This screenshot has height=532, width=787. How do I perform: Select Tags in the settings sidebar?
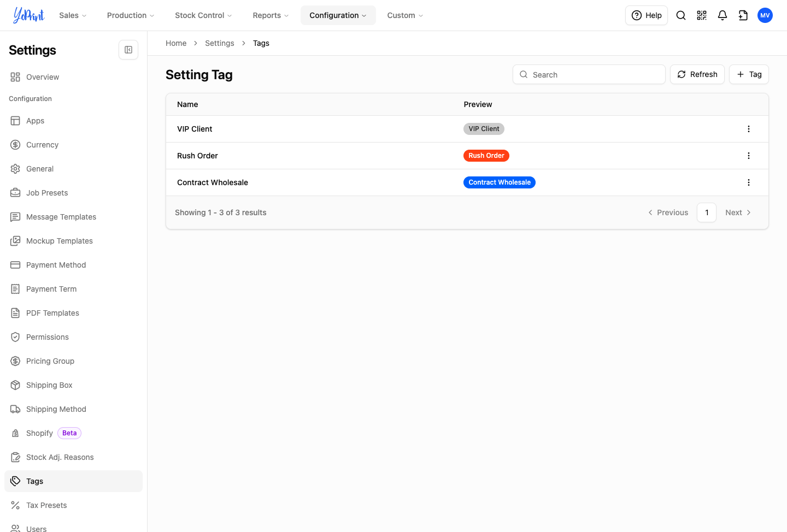point(73,481)
